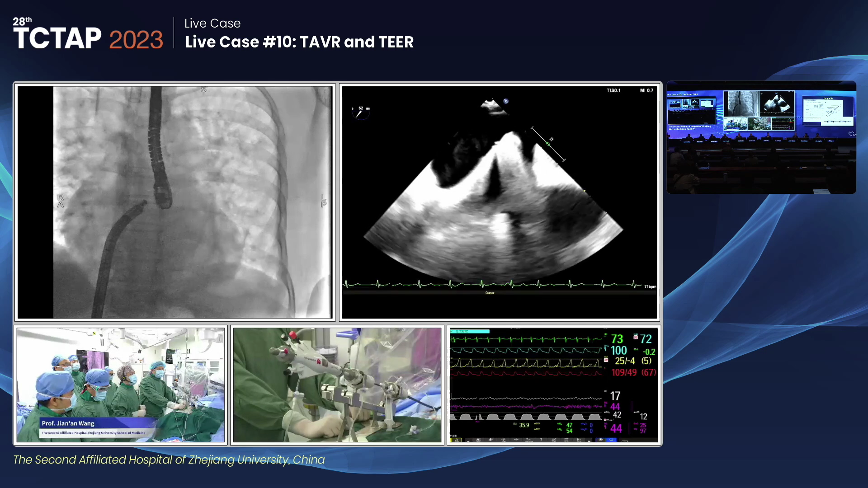The height and width of the screenshot is (488, 868).
Task: Click the capnography waveform on the monitor
Action: tap(527, 417)
